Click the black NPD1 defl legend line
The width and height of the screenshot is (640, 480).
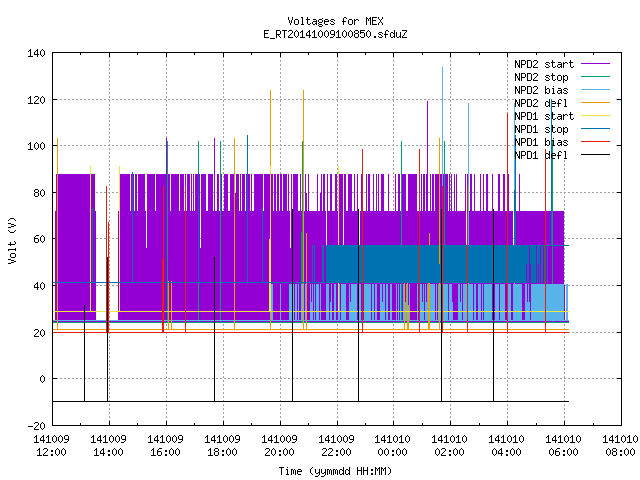click(595, 155)
